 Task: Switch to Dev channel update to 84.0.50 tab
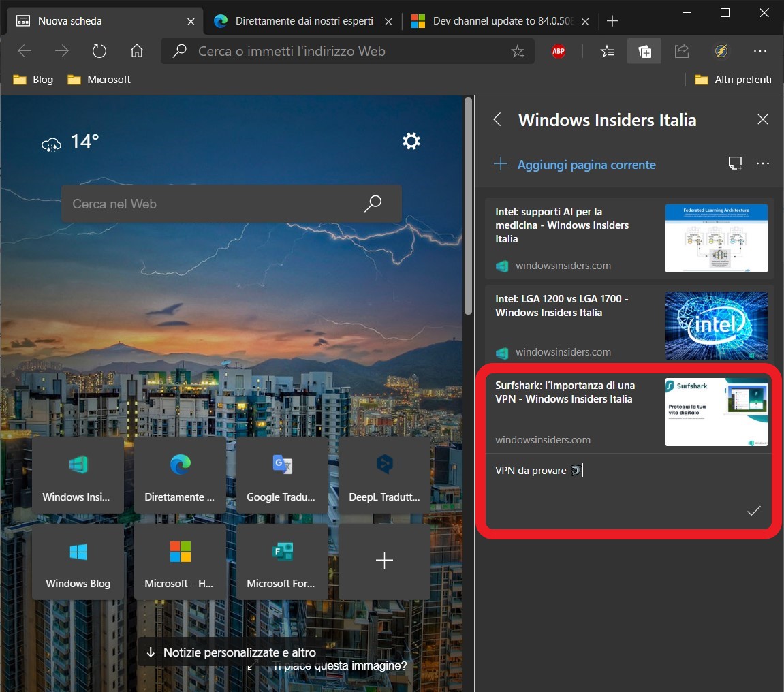pyautogui.click(x=500, y=21)
